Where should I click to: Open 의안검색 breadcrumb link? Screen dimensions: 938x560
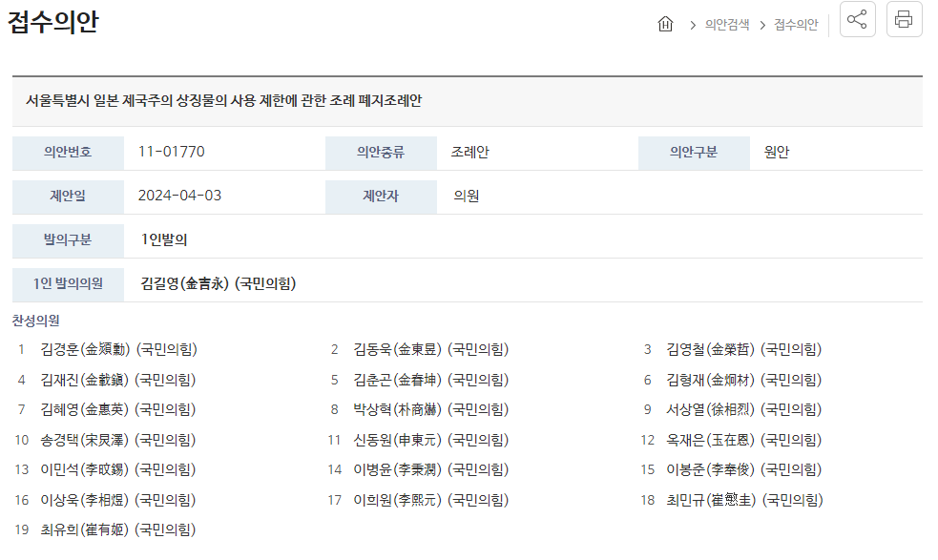tap(727, 25)
